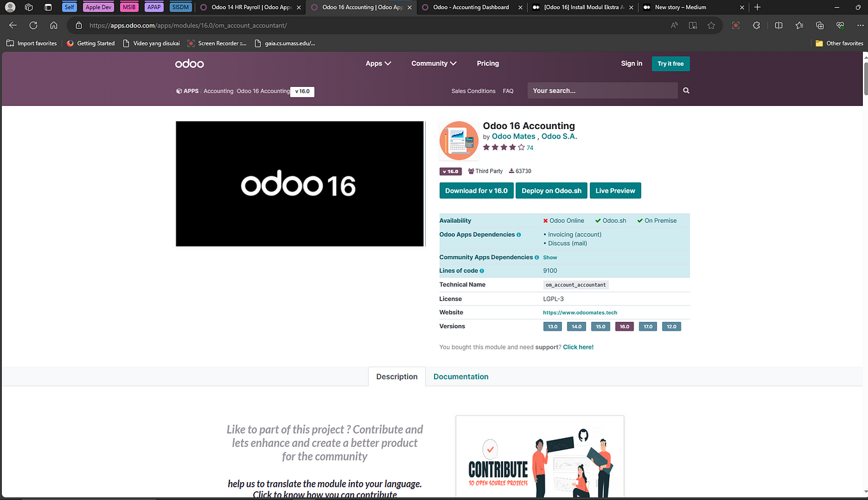Click info icon beside Lines of code

tap(482, 271)
